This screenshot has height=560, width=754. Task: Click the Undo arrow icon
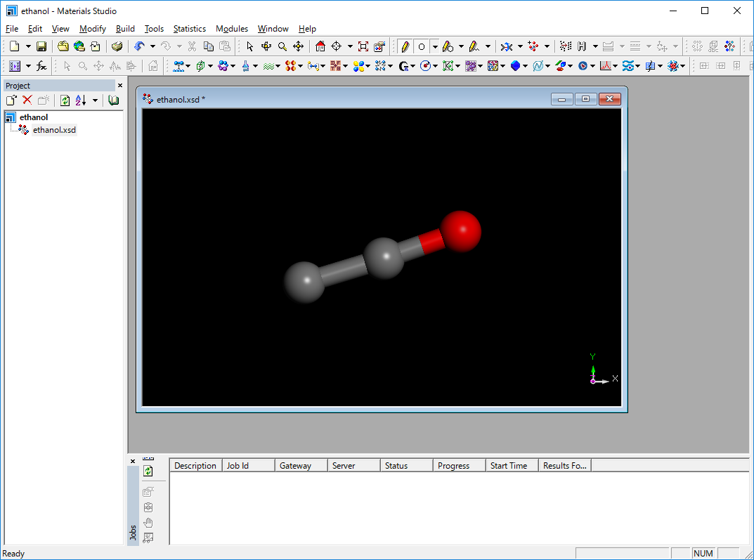pyautogui.click(x=139, y=46)
